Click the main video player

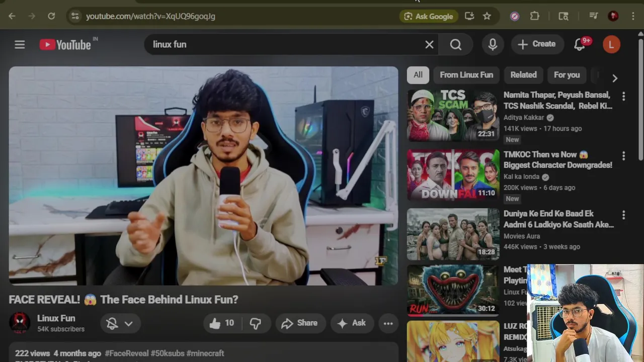(203, 176)
